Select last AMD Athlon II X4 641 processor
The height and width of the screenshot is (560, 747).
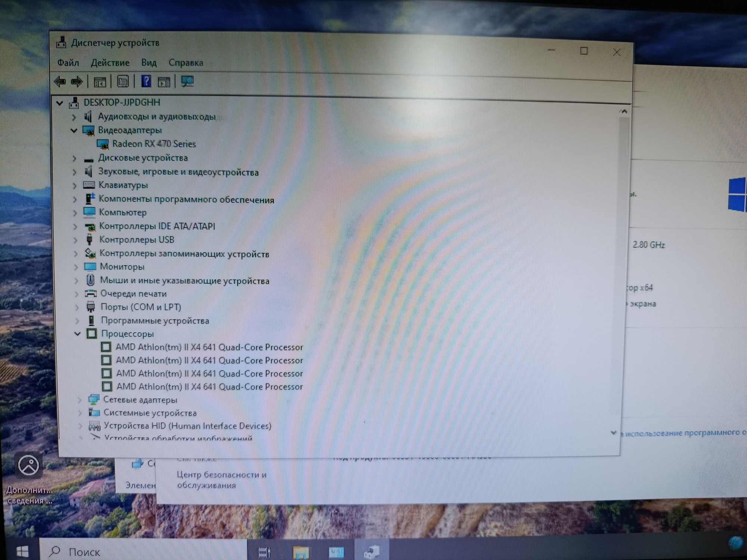click(210, 387)
